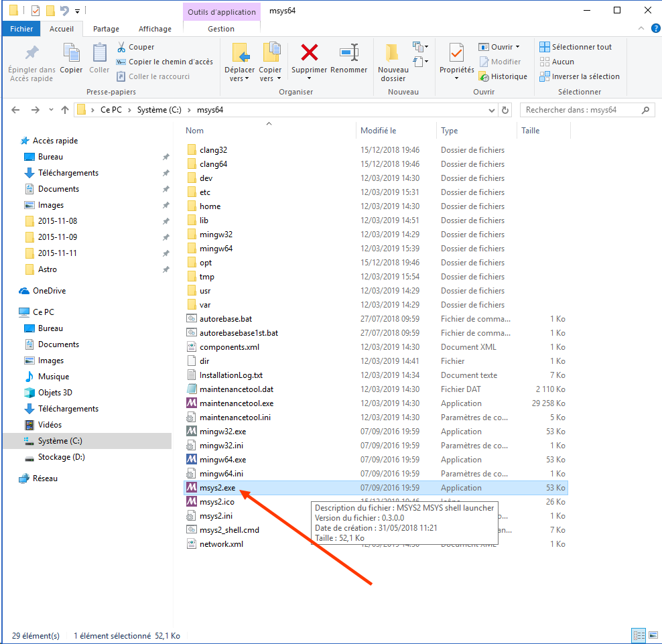Switch to the Affichage tab
The height and width of the screenshot is (644, 662).
[155, 29]
